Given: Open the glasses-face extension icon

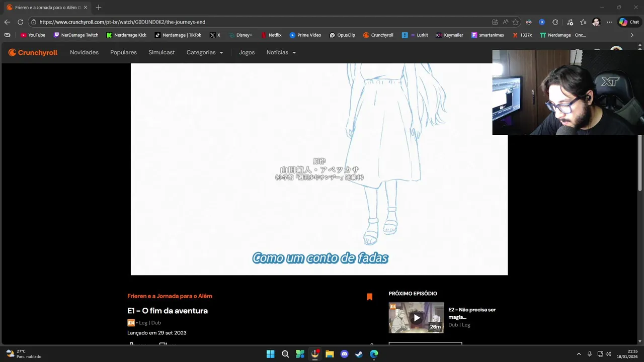Looking at the screenshot, I should (x=529, y=22).
